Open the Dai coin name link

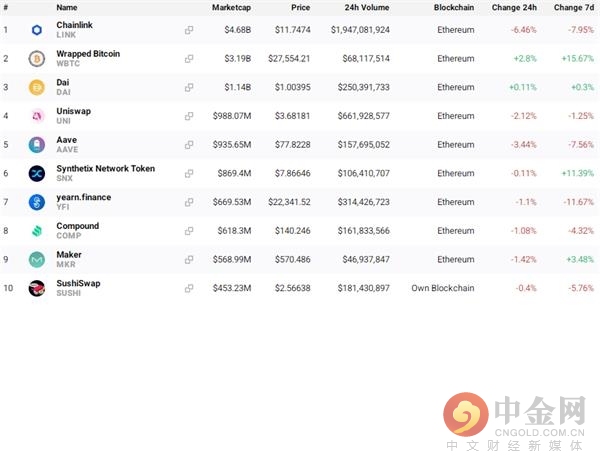pyautogui.click(x=63, y=82)
